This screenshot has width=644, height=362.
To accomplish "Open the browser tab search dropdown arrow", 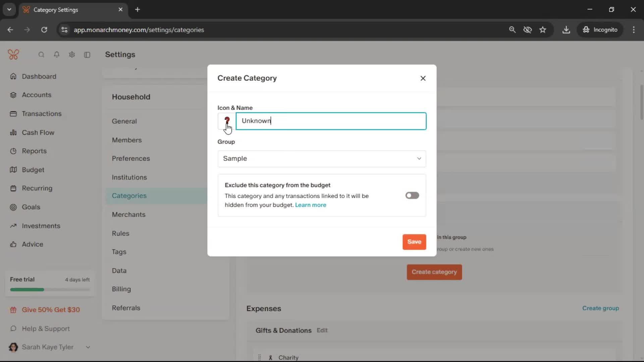I will pyautogui.click(x=9, y=9).
